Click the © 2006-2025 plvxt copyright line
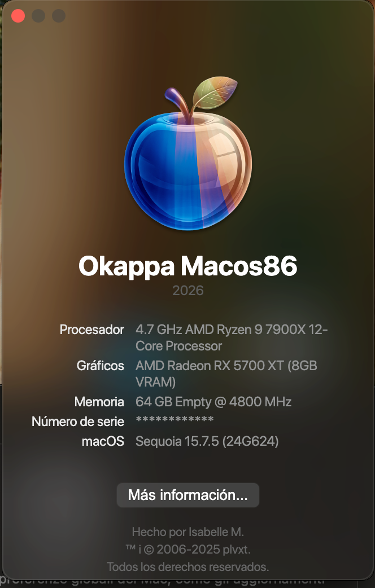The image size is (375, 588). pyautogui.click(x=187, y=550)
